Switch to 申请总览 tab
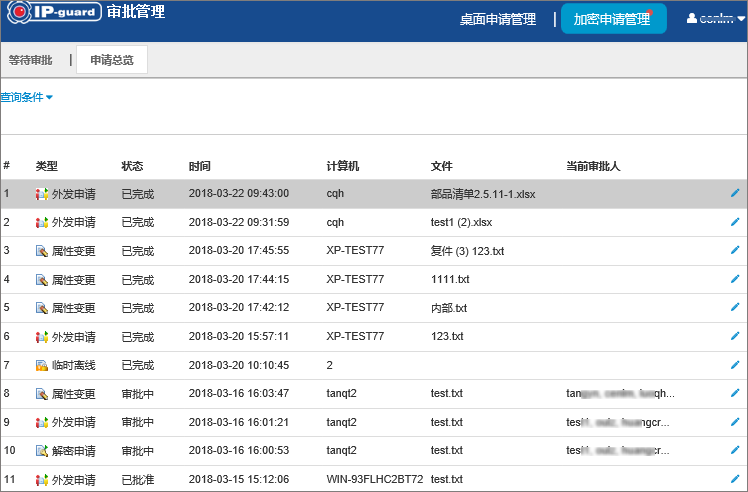748x492 pixels. point(112,60)
